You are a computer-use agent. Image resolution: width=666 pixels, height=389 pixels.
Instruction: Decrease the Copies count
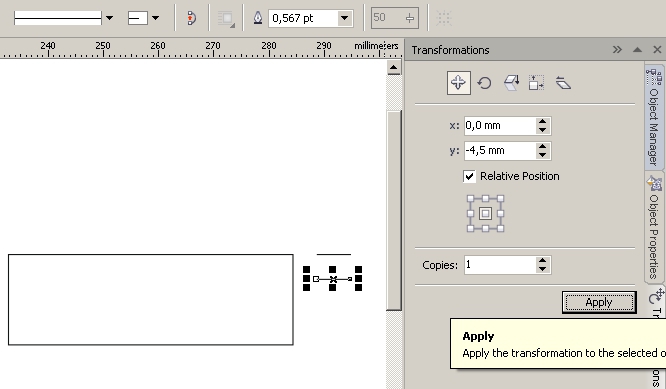coord(542,269)
